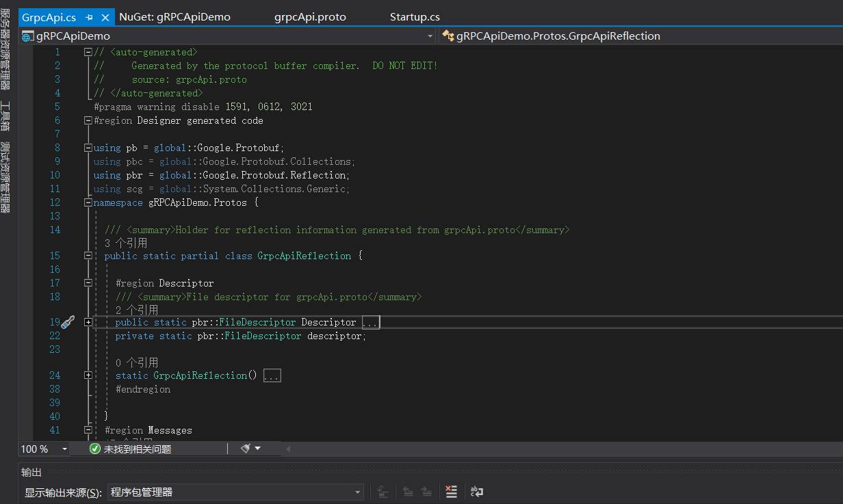Collapse the Designer generated code region

88,120
